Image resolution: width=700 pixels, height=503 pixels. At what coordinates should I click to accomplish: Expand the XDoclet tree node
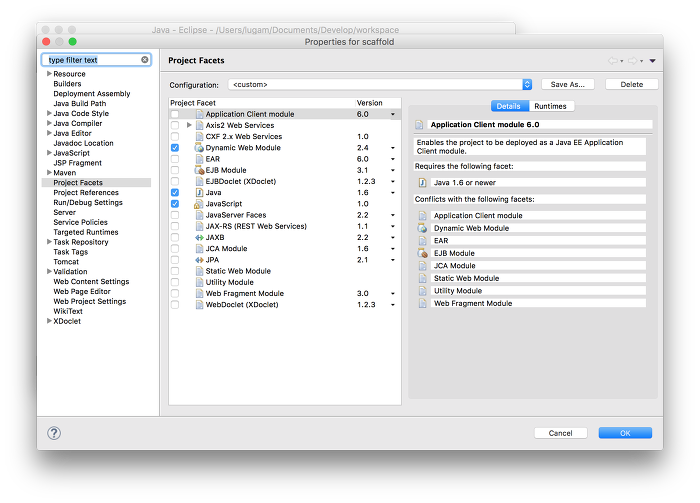pyautogui.click(x=49, y=320)
